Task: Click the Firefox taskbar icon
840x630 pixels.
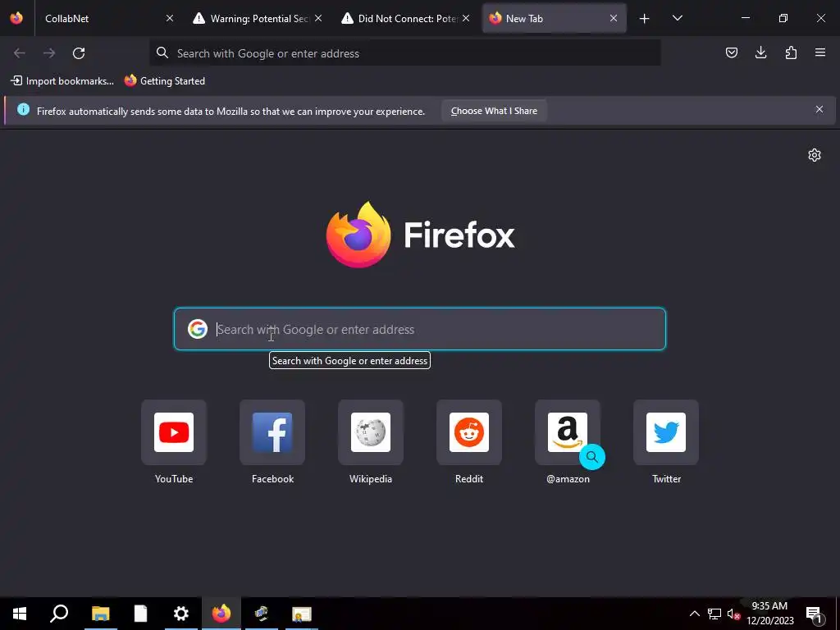Action: [x=221, y=614]
